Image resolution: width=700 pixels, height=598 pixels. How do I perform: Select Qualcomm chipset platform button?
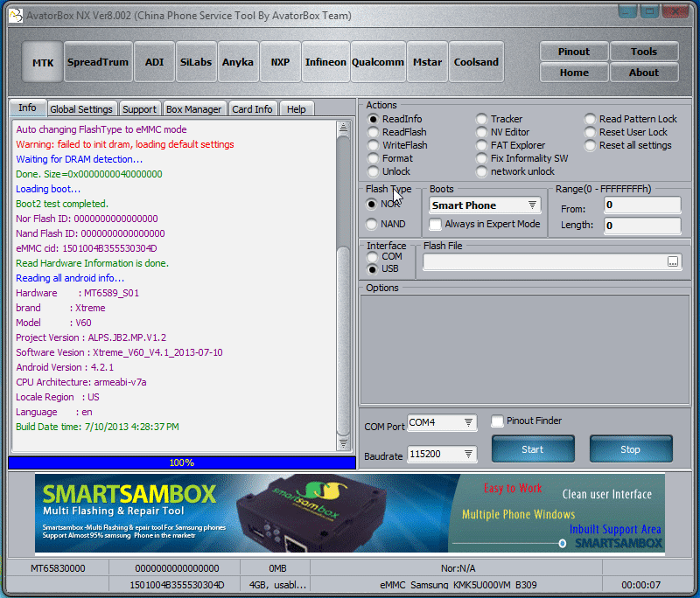pos(378,62)
